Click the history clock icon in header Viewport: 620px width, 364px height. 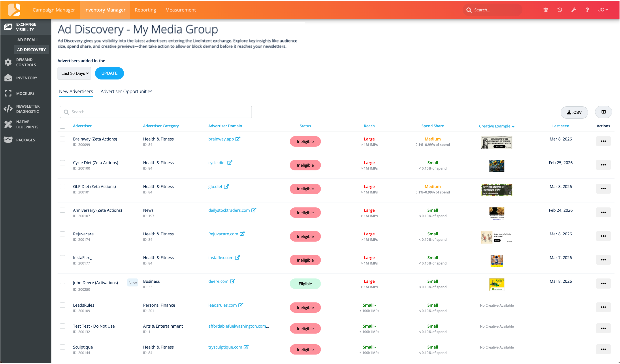(560, 10)
